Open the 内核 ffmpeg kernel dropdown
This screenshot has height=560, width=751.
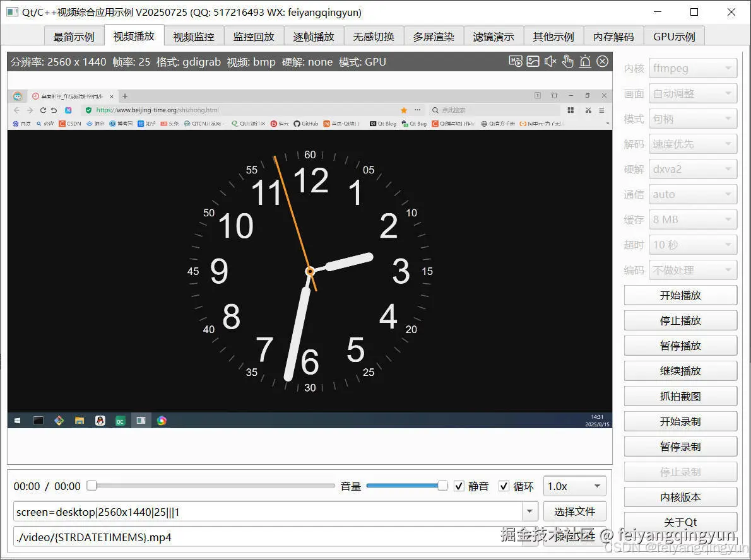693,67
